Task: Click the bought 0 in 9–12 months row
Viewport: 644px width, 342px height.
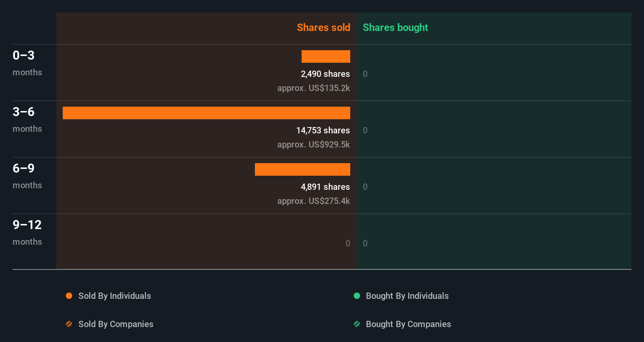Action: 365,243
